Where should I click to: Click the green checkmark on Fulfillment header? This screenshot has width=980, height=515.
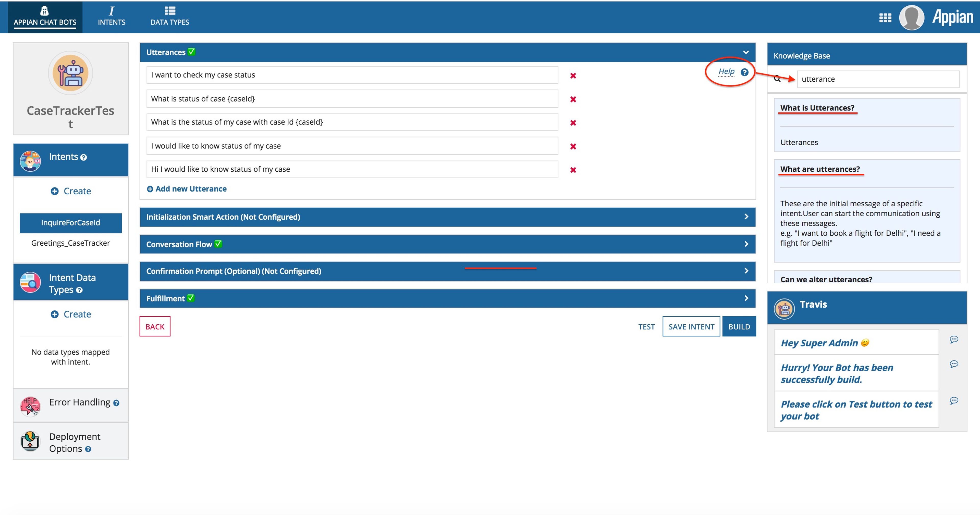[191, 298]
